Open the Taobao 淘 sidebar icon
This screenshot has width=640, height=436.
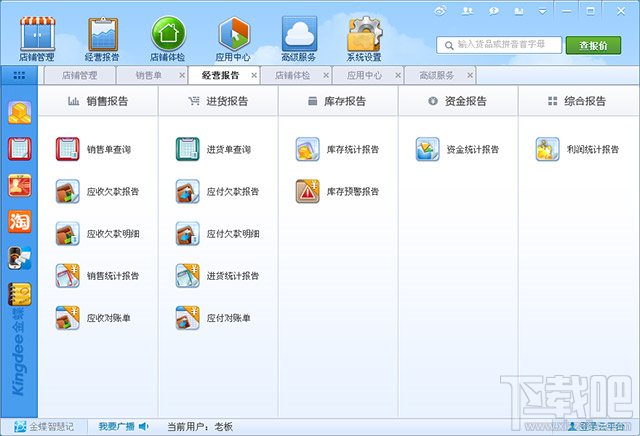(x=20, y=222)
